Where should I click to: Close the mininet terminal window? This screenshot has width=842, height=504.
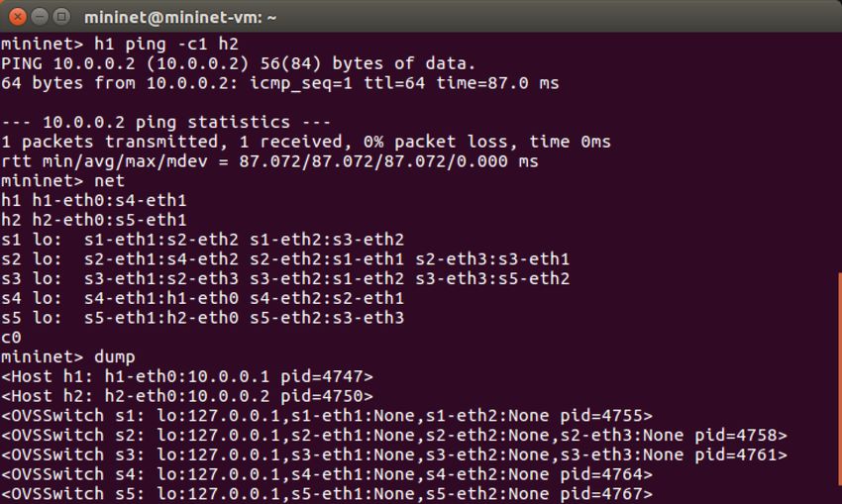tap(18, 17)
